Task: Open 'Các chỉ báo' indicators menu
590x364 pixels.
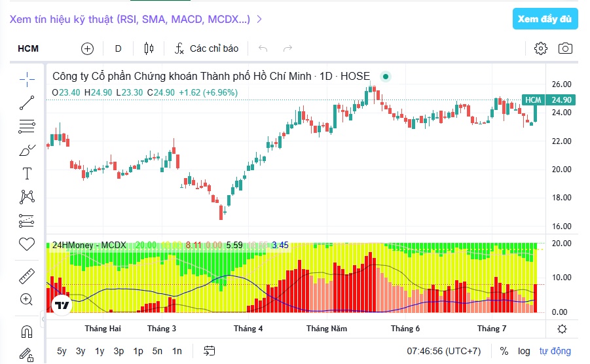Action: point(206,48)
